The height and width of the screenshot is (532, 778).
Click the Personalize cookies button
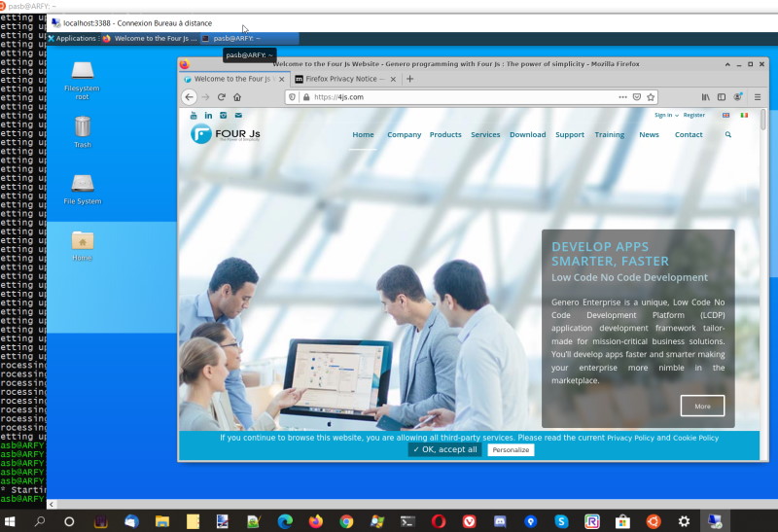point(511,450)
